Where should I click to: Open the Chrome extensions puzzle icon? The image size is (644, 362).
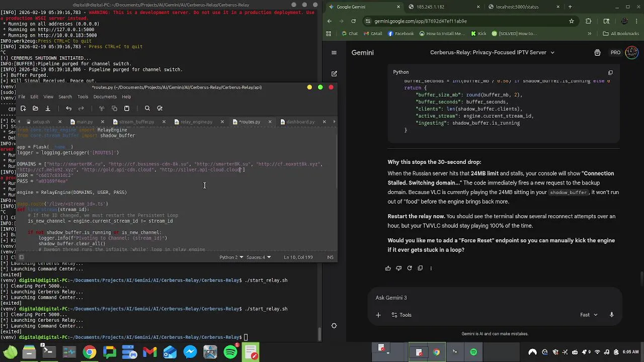(589, 21)
